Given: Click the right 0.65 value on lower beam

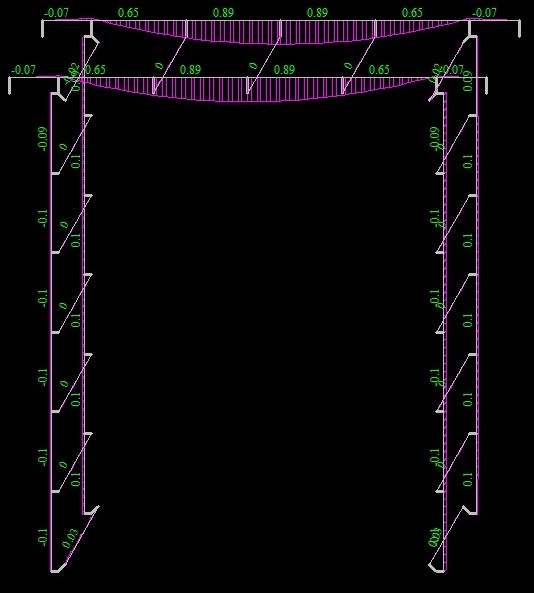Looking at the screenshot, I should [x=379, y=70].
